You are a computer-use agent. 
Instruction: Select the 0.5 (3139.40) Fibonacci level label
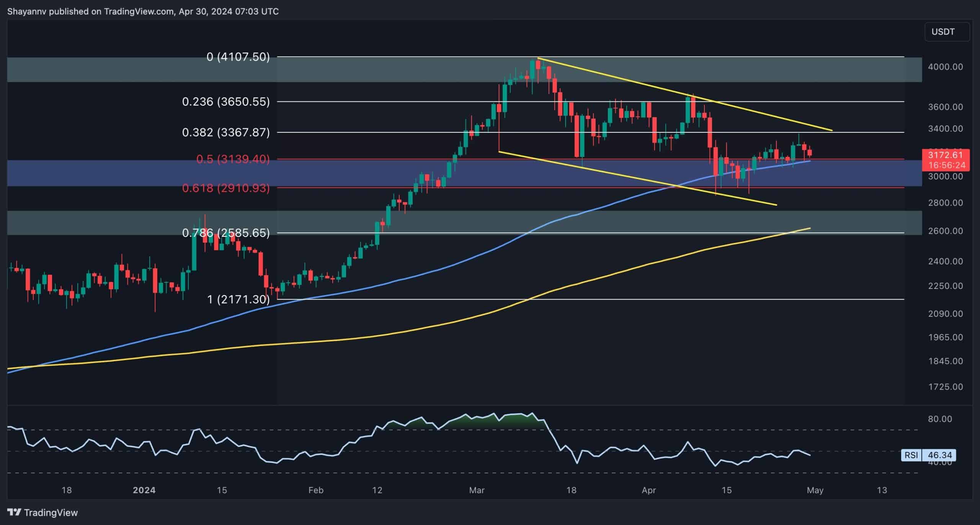point(233,159)
